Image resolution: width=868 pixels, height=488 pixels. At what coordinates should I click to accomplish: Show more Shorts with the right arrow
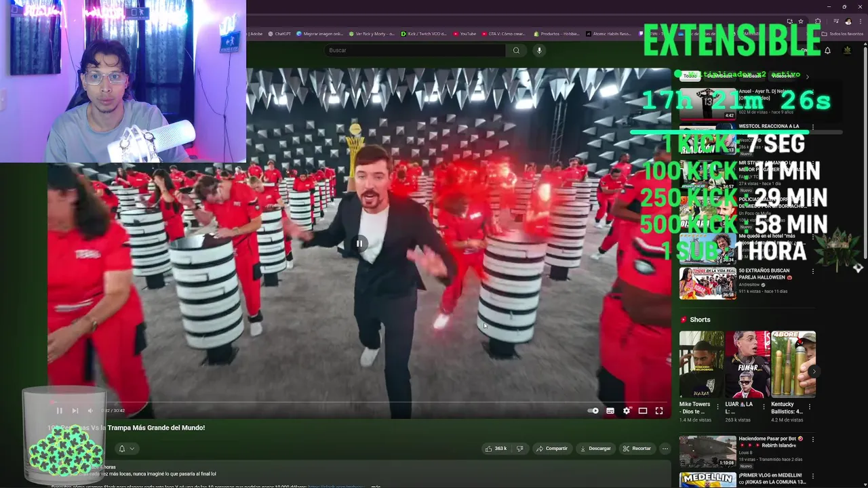[814, 371]
